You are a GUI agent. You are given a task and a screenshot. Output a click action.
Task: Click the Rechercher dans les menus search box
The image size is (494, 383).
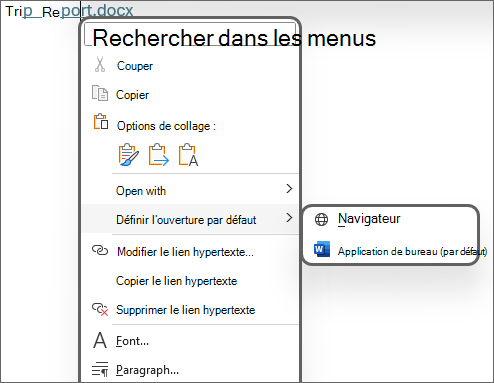(190, 34)
